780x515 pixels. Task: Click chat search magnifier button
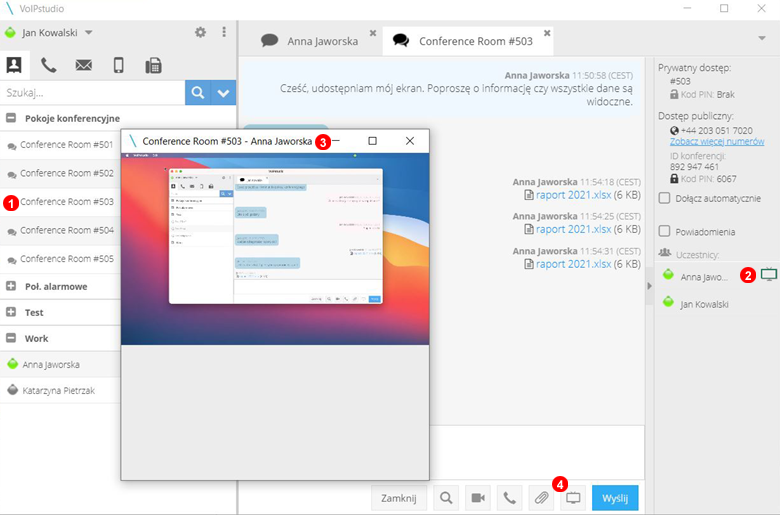pos(446,498)
